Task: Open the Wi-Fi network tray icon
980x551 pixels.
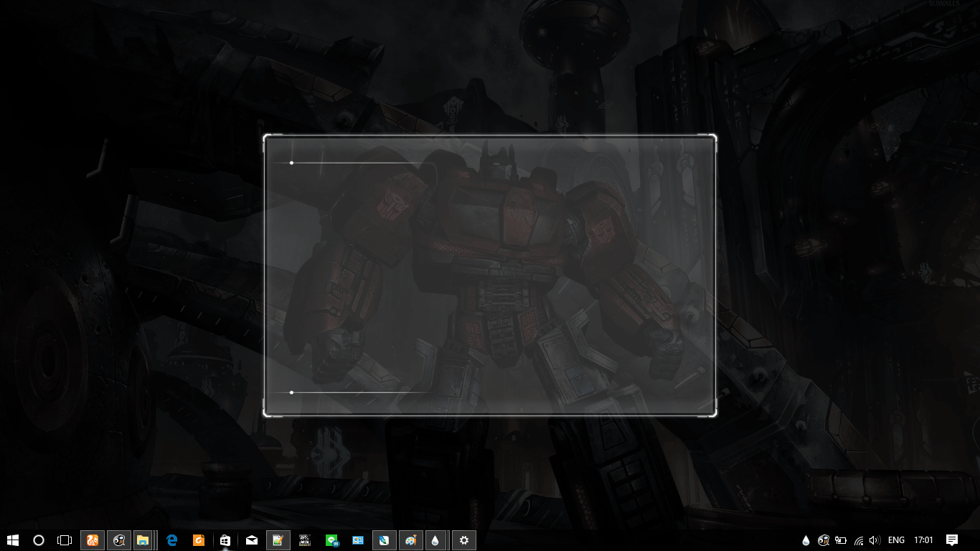Action: click(x=859, y=540)
